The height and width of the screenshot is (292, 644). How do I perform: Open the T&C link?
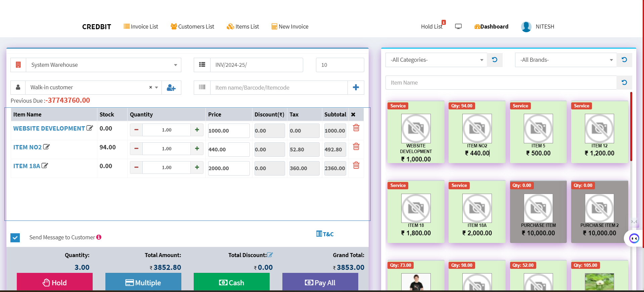coord(325,234)
